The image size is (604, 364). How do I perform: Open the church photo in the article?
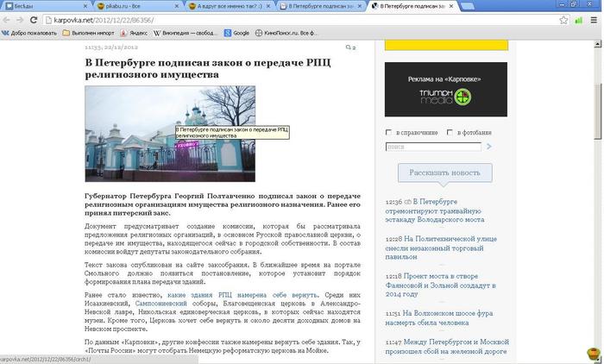coord(170,134)
